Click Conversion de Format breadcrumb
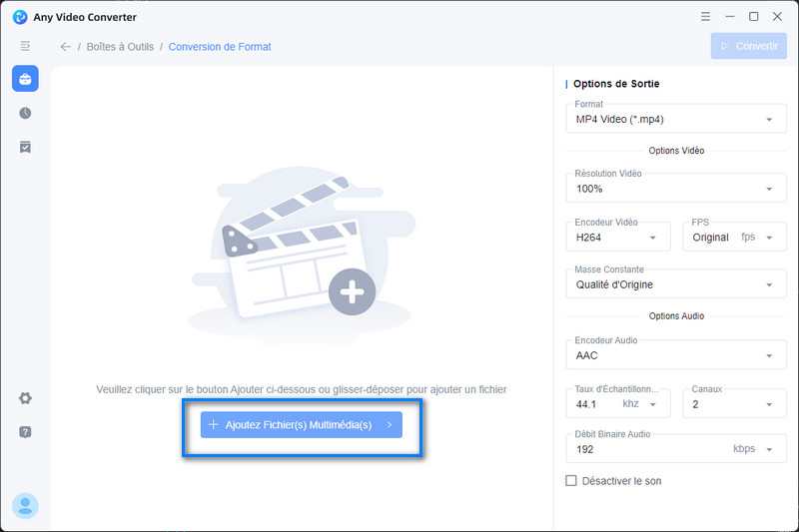This screenshot has width=799, height=532. coord(220,47)
